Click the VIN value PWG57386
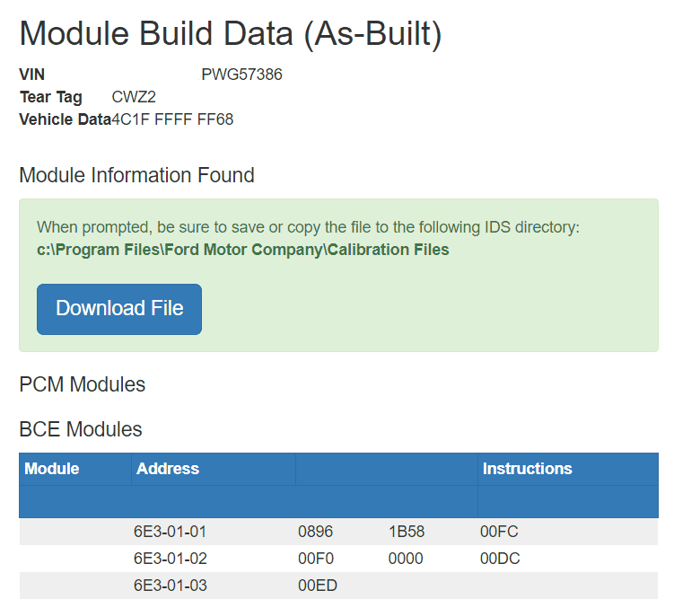Image resolution: width=700 pixels, height=599 pixels. (241, 75)
